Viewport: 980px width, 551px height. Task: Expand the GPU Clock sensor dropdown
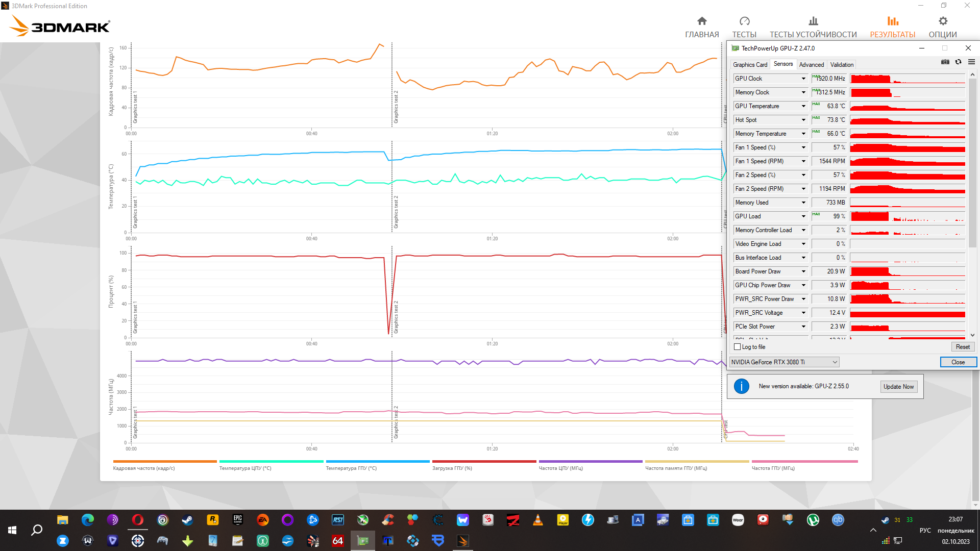(803, 79)
